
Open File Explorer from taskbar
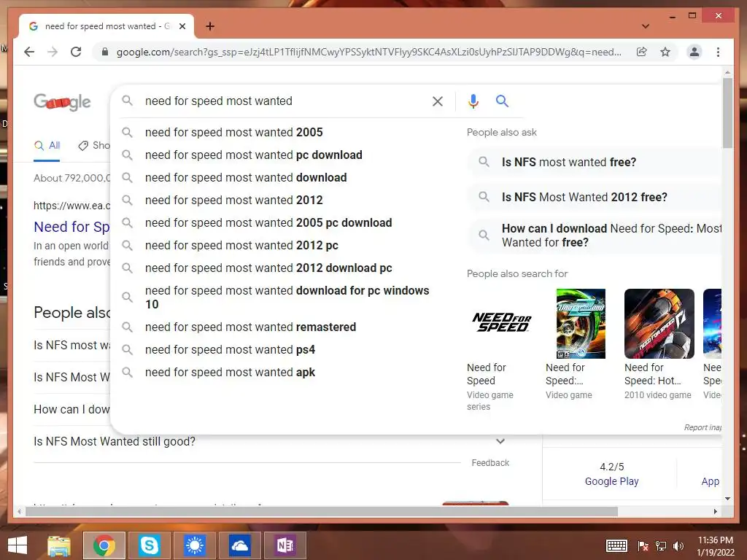coord(59,545)
